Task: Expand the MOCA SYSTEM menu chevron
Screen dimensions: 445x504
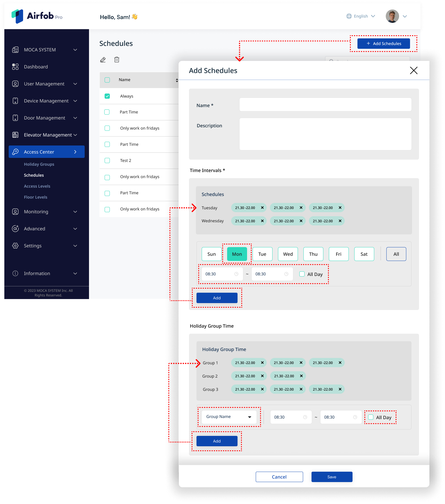Action: click(75, 50)
